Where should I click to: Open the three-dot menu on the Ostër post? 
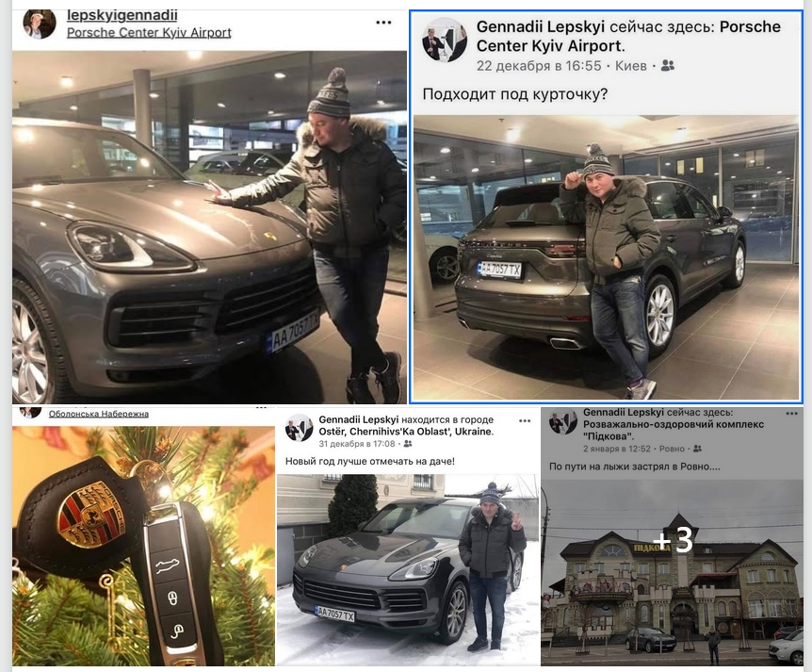[x=525, y=420]
